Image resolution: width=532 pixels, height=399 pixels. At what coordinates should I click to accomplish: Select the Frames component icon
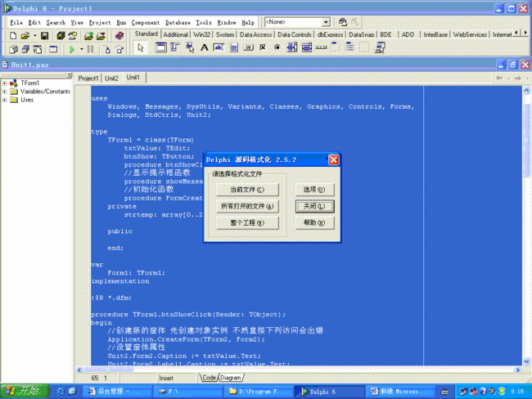click(x=160, y=47)
